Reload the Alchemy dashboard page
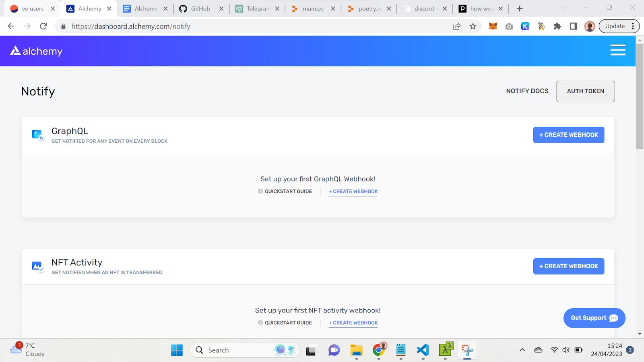Viewport: 644px width, 362px height. [43, 26]
